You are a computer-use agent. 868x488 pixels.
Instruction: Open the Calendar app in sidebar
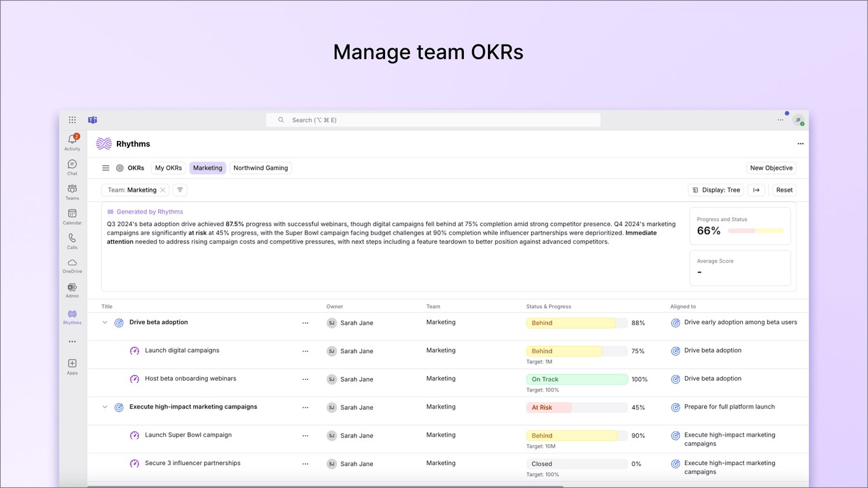(72, 217)
